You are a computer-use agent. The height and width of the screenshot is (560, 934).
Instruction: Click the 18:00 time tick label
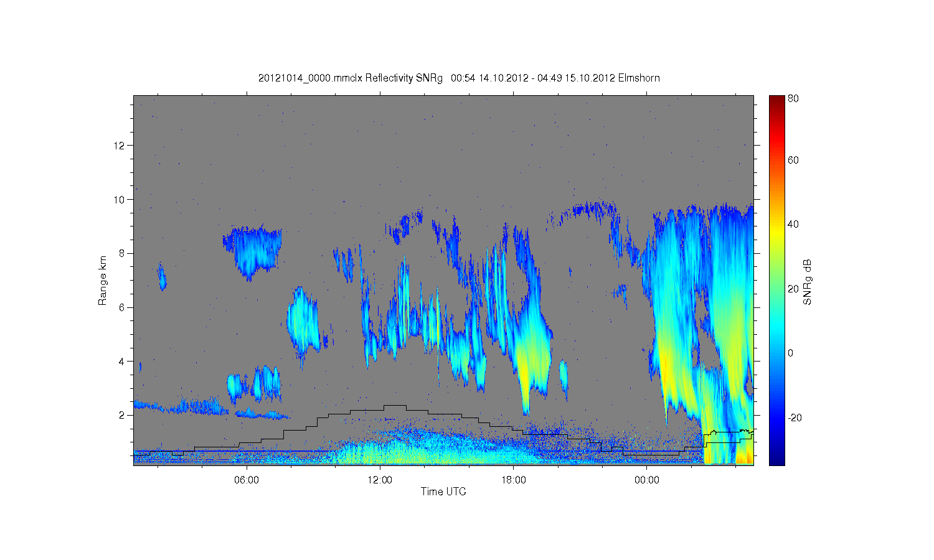coord(514,480)
